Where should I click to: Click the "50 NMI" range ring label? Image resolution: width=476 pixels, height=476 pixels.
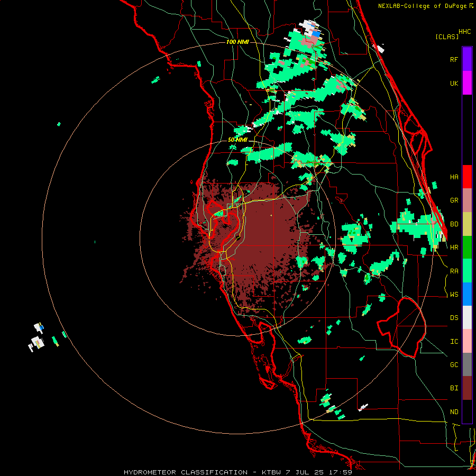[237, 140]
